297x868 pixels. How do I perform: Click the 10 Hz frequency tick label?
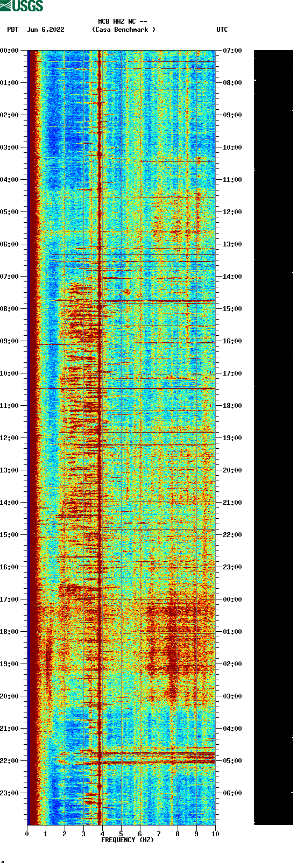pos(215,835)
